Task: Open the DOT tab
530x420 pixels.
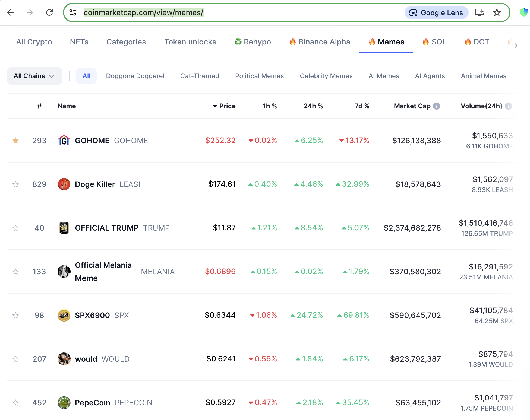Action: click(477, 42)
